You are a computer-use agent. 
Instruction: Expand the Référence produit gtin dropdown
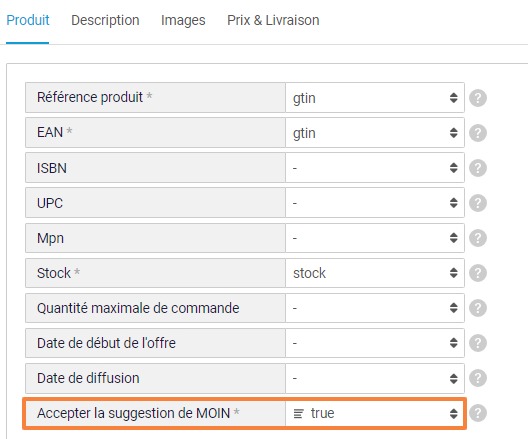point(375,98)
